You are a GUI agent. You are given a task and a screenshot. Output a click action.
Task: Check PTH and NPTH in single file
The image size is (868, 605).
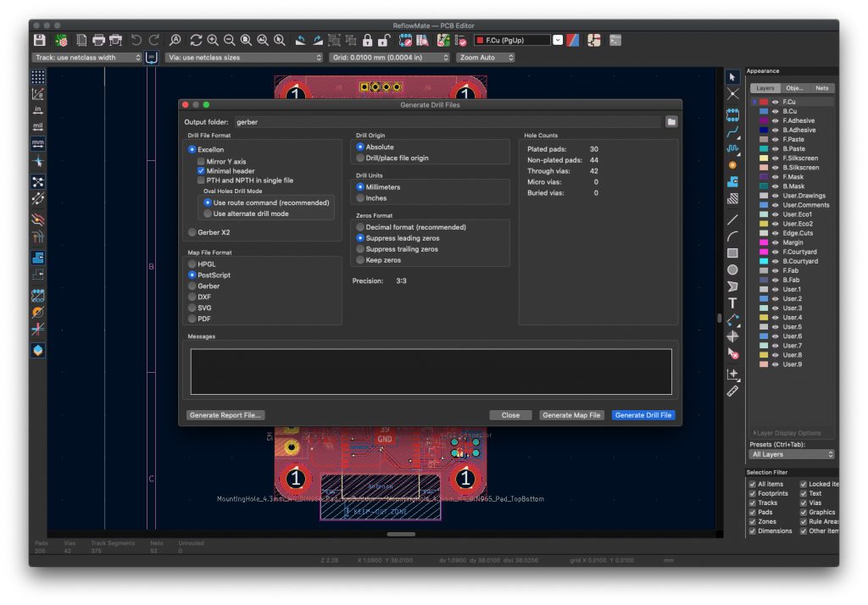tap(201, 180)
